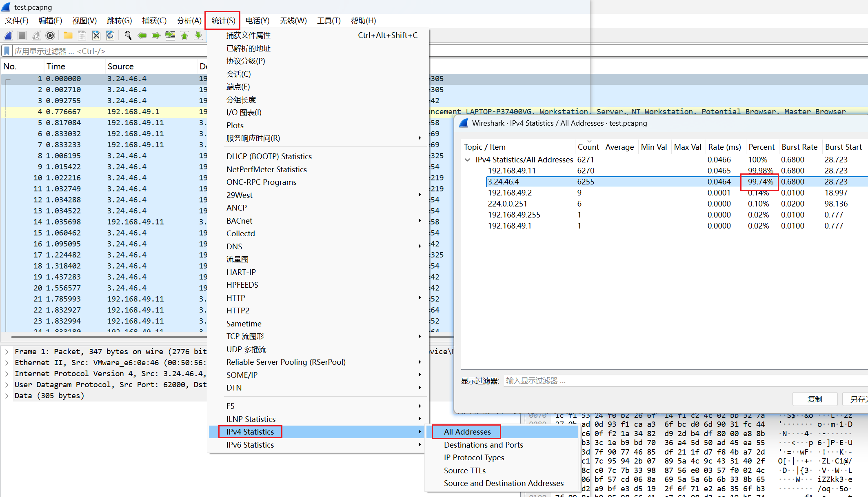Image resolution: width=868 pixels, height=497 pixels.
Task: Collapse IPv4 Statistics/All Addresses tree node
Action: click(468, 160)
